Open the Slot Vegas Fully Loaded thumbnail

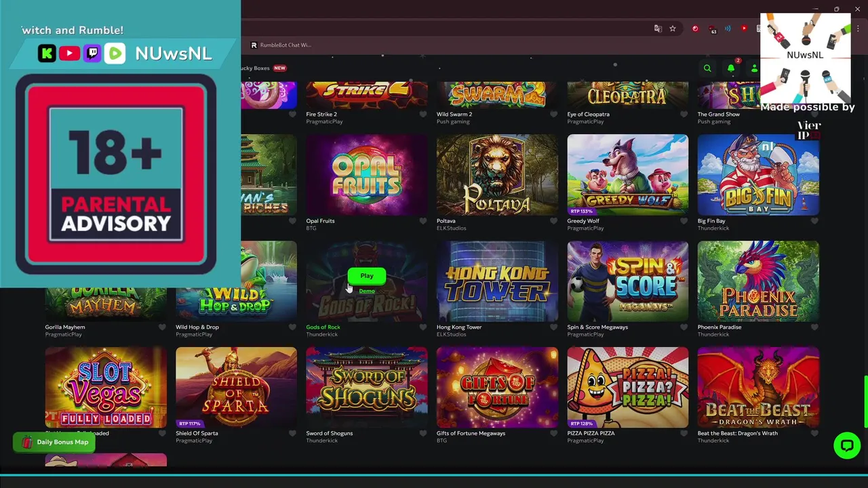click(x=106, y=388)
